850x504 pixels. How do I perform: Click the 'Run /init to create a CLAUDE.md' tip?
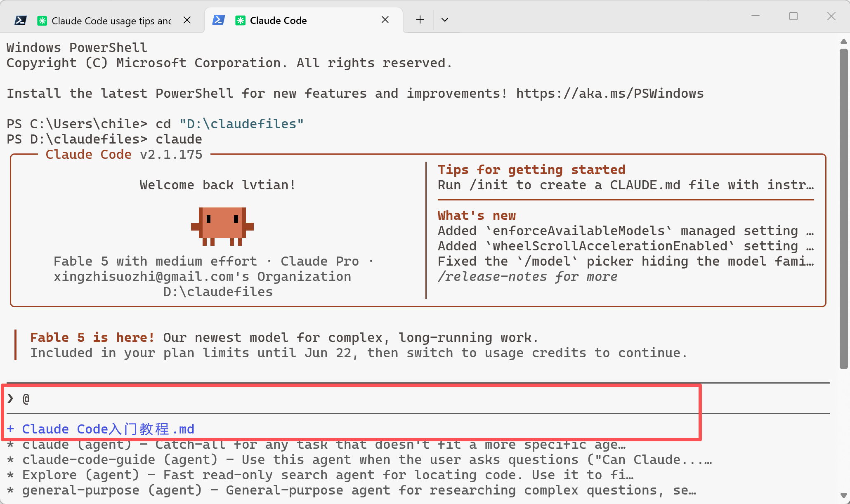pos(626,185)
